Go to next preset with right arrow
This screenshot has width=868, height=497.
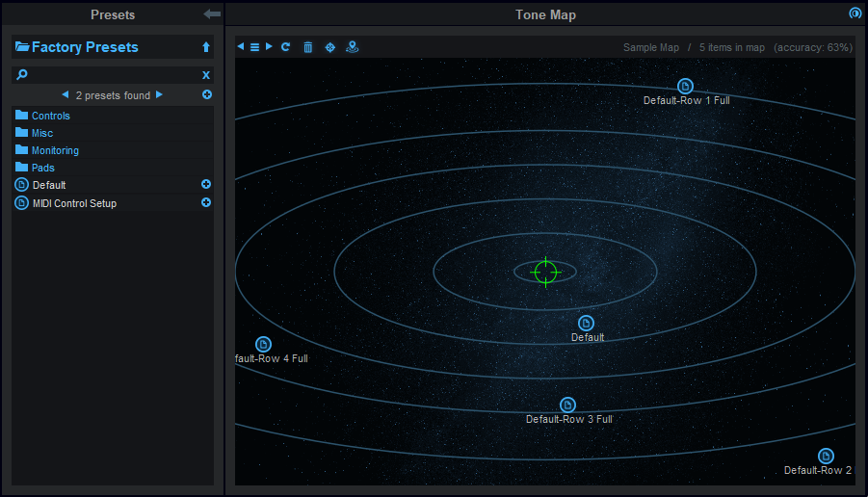160,95
